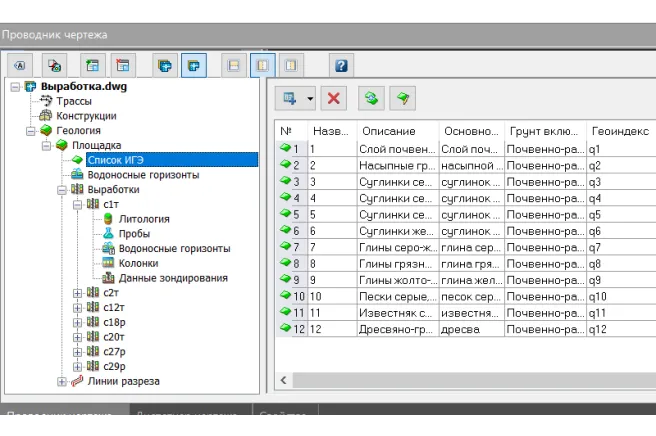This screenshot has height=436, width=656.
Task: Click the green diamond icon of row 5
Action: (x=285, y=214)
